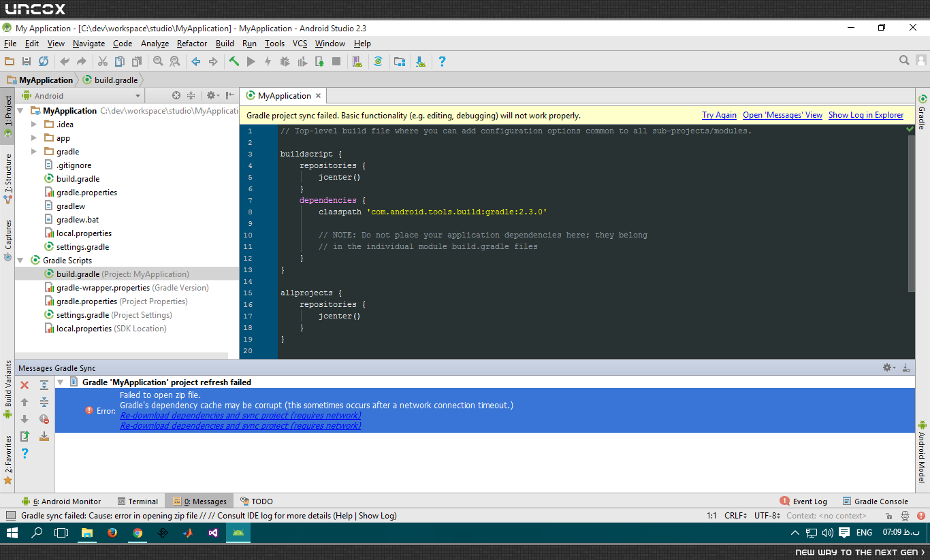
Task: Open the Refactor menu
Action: click(x=192, y=44)
